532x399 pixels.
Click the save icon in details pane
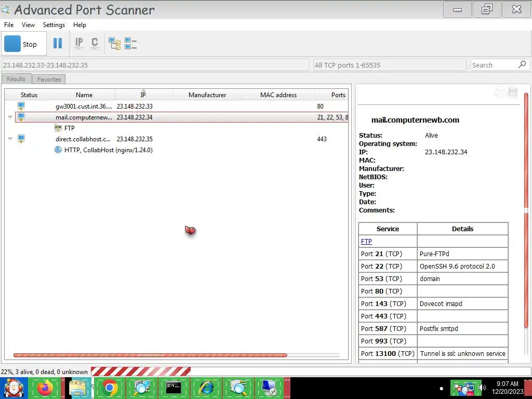point(513,92)
